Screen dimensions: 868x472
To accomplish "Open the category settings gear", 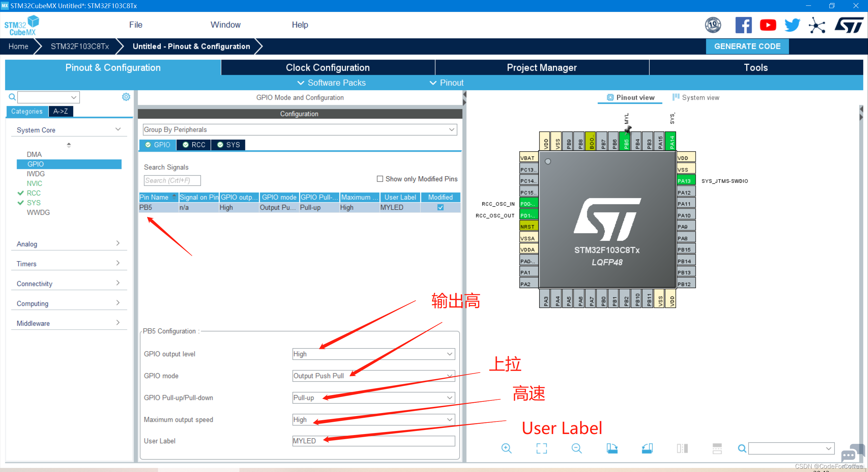I will tap(126, 97).
